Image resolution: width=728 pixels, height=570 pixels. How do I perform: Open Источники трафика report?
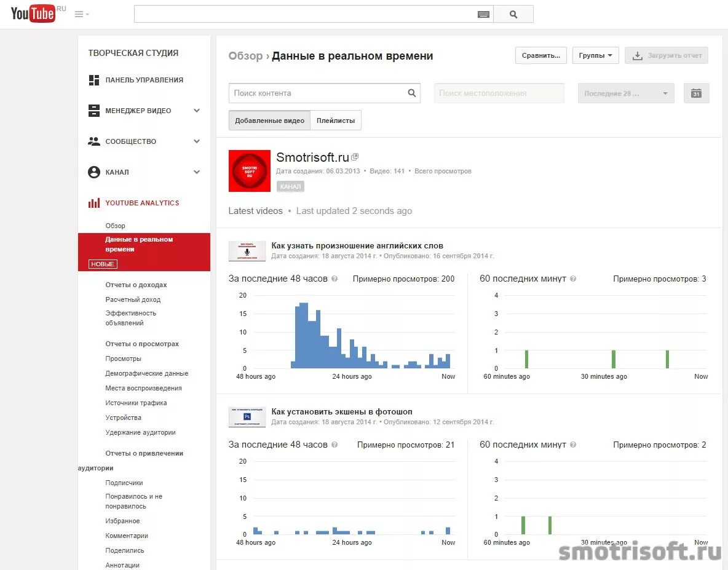pyautogui.click(x=136, y=403)
